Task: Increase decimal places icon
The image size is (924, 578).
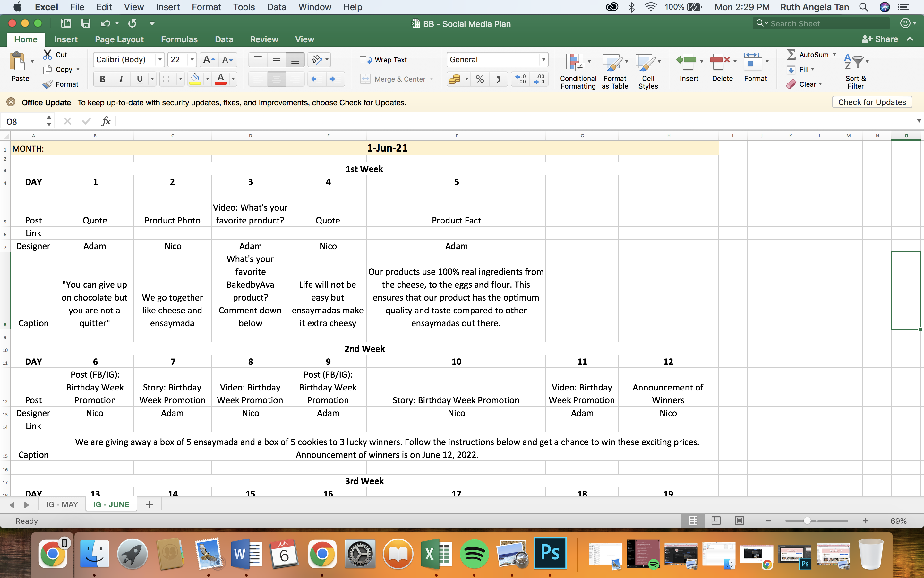Action: pos(520,79)
